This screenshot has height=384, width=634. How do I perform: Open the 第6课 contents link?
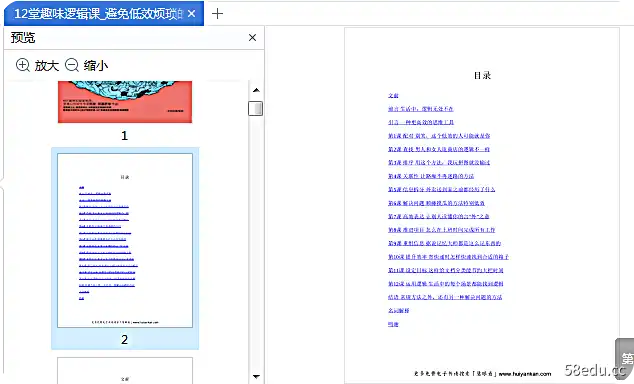[436, 203]
